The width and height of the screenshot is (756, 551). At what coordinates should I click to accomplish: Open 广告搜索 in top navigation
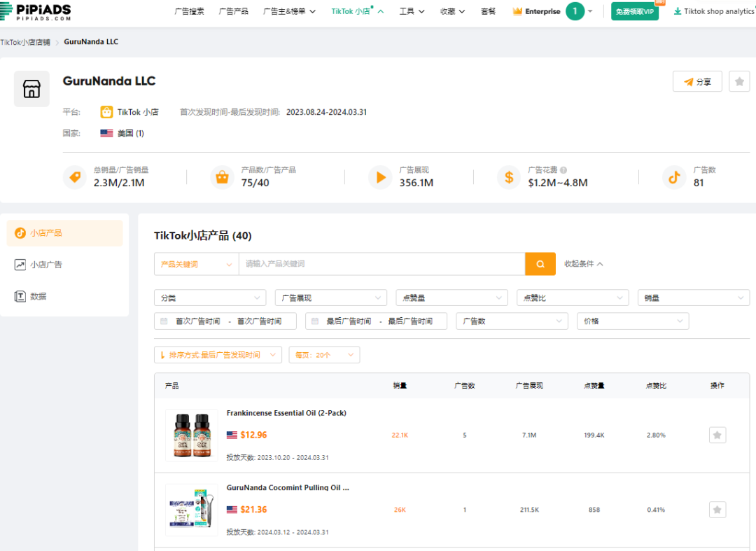point(190,11)
